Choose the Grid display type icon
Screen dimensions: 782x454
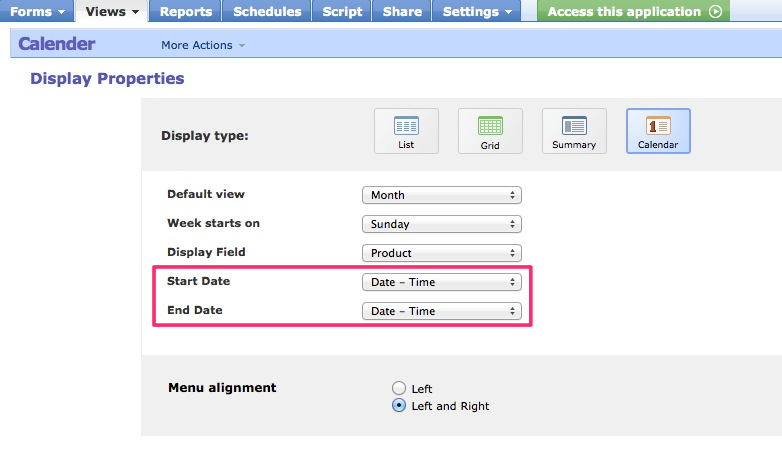point(490,131)
